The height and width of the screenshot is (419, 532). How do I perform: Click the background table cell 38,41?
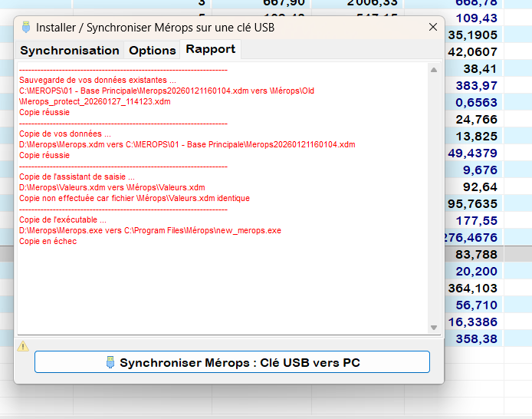480,69
